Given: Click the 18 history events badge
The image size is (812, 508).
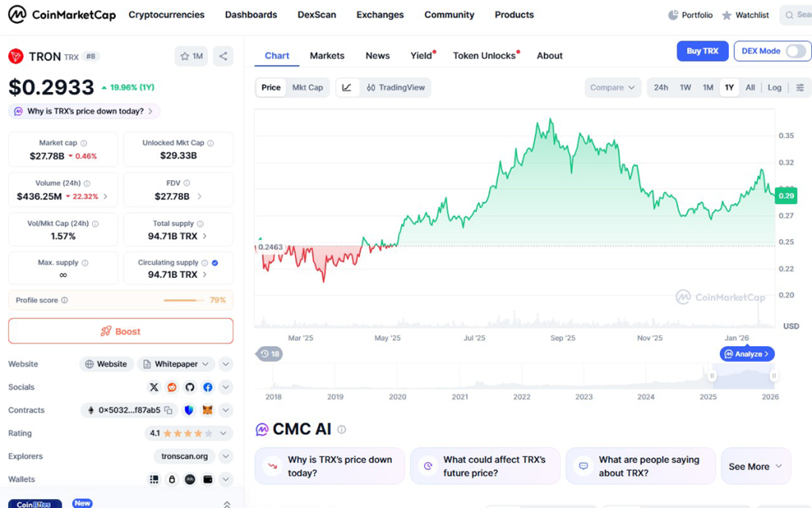Looking at the screenshot, I should [270, 354].
